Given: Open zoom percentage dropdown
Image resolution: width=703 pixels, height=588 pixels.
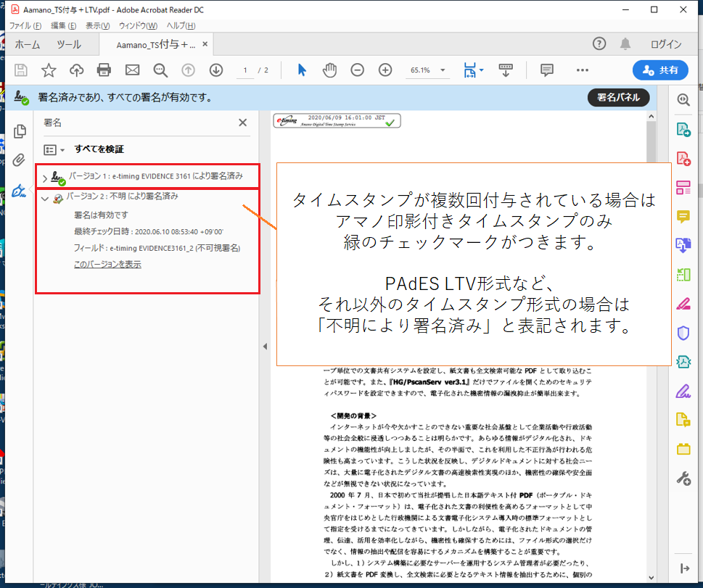Looking at the screenshot, I should (443, 70).
